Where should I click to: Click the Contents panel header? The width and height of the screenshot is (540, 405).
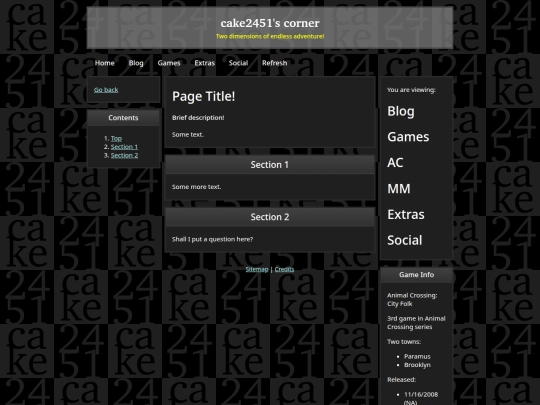[123, 118]
